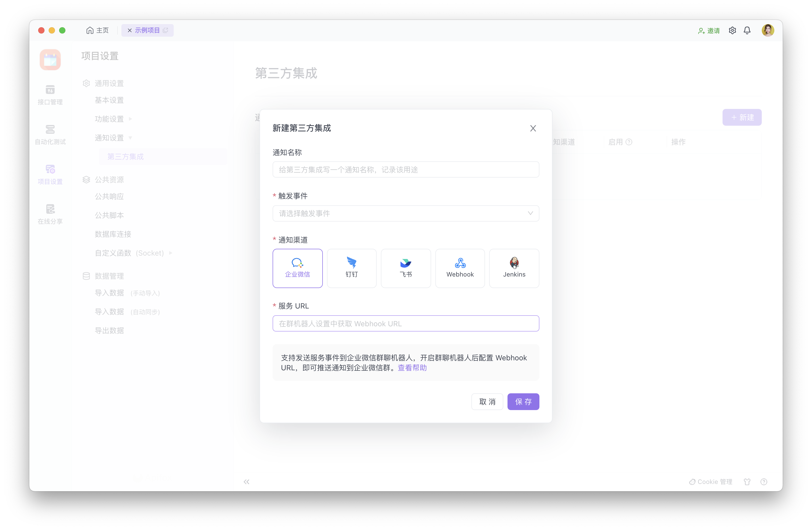Open 接口管理 in the left sidebar

[50, 95]
